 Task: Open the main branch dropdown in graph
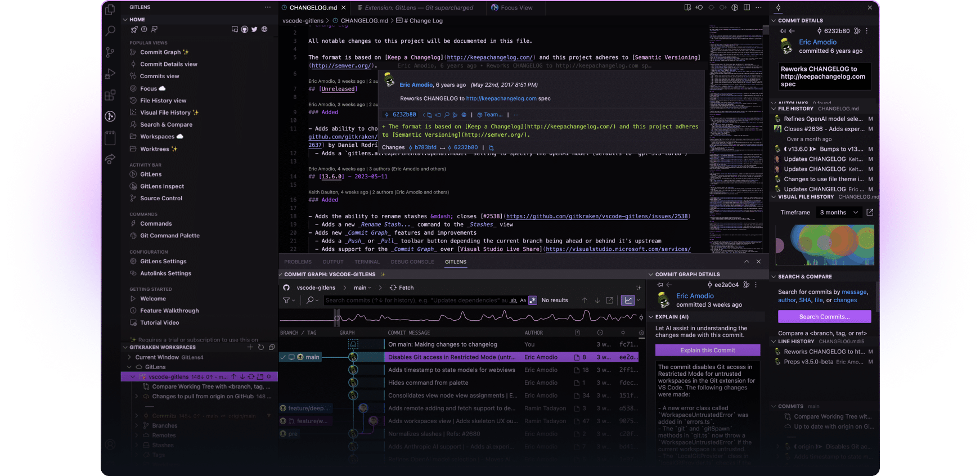click(363, 288)
